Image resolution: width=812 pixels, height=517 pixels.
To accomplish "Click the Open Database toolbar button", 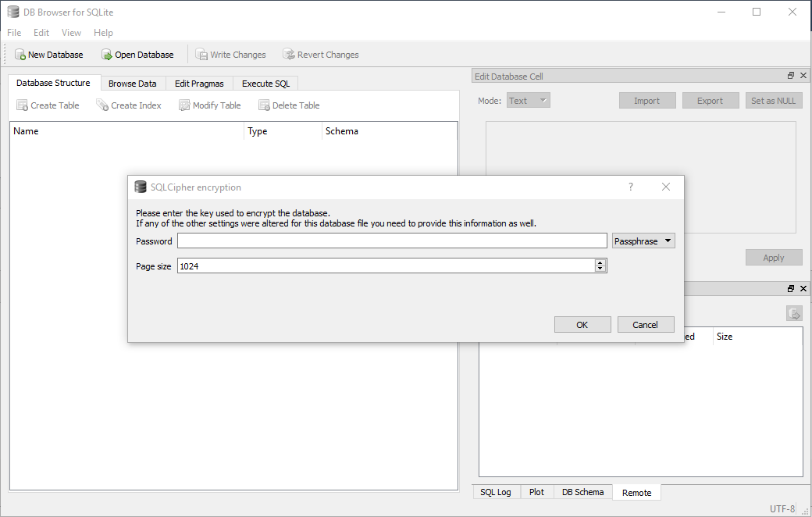I will [x=137, y=55].
